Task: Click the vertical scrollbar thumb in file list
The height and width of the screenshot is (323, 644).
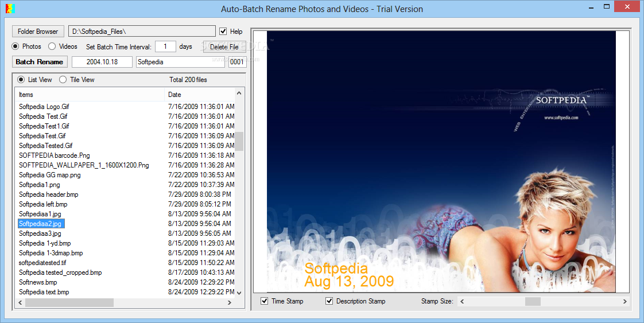Action: click(239, 141)
